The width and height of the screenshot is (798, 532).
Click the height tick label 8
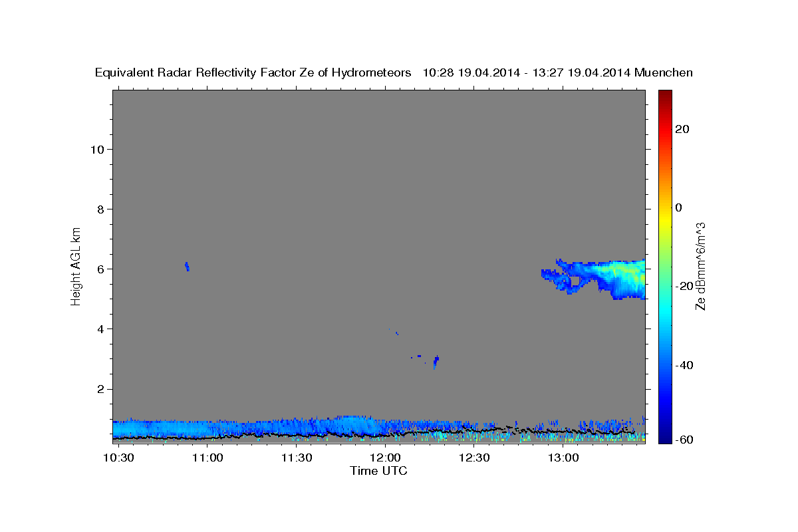99,209
